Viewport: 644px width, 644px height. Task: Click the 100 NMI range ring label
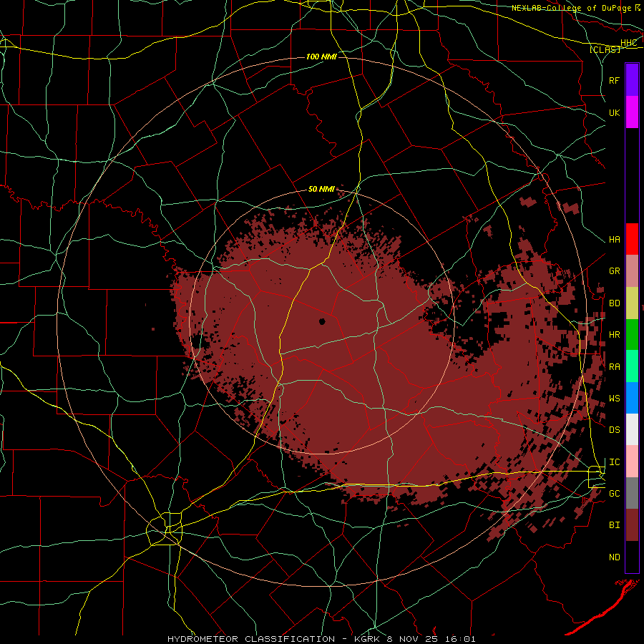(x=321, y=57)
